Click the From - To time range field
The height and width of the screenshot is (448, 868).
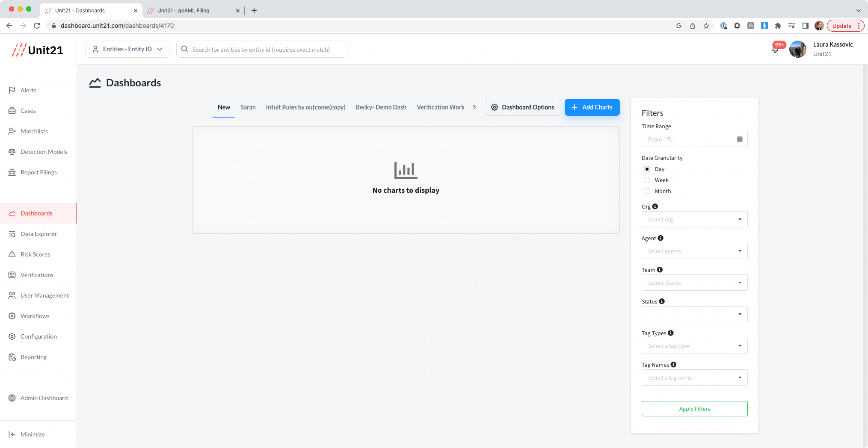coord(694,139)
